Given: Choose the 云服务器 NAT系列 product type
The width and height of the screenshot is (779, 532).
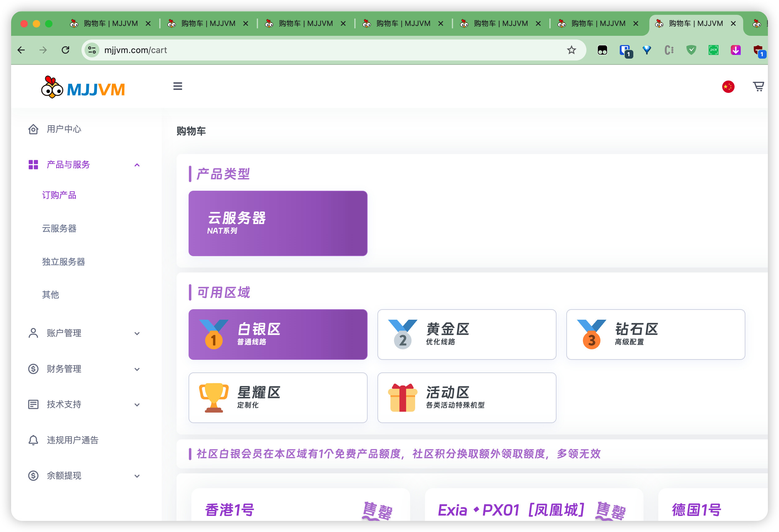Looking at the screenshot, I should (278, 223).
